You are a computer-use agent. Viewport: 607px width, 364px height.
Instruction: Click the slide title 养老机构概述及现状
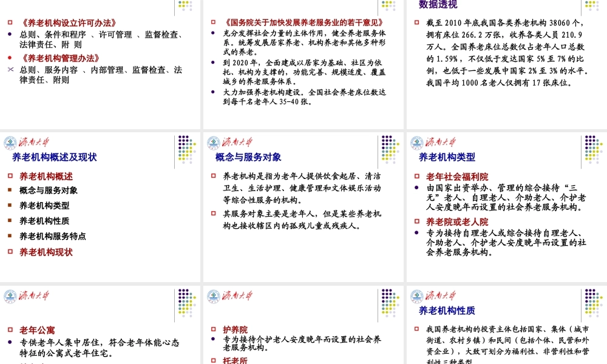pos(54,157)
